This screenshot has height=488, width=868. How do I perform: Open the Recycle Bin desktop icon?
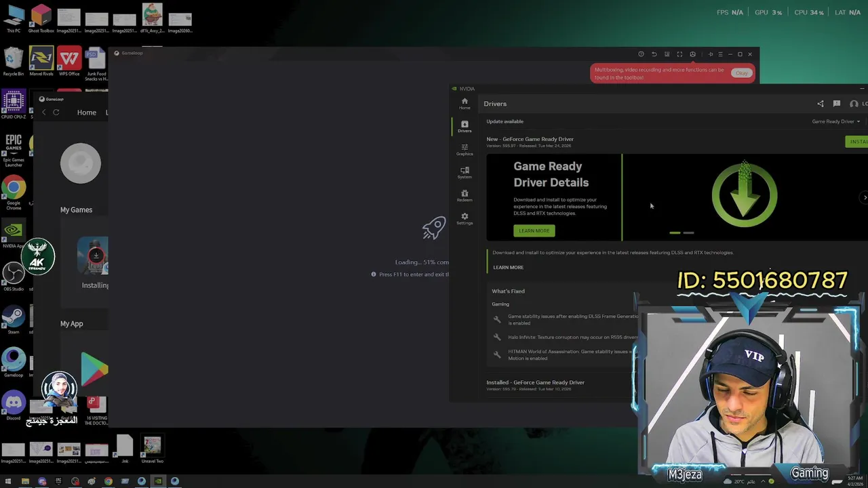[14, 62]
